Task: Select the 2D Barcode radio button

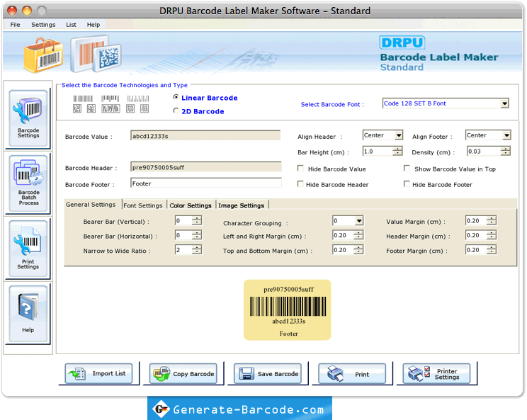Action: tap(176, 110)
